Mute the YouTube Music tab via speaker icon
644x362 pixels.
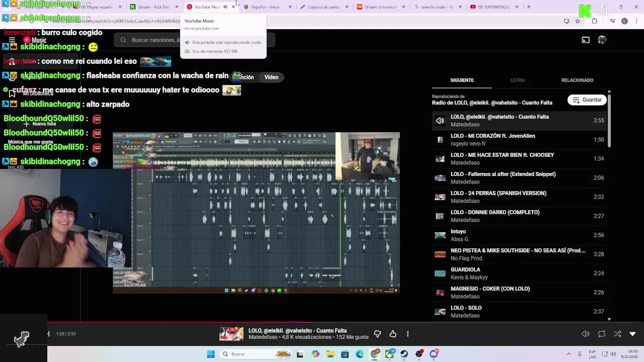[225, 7]
